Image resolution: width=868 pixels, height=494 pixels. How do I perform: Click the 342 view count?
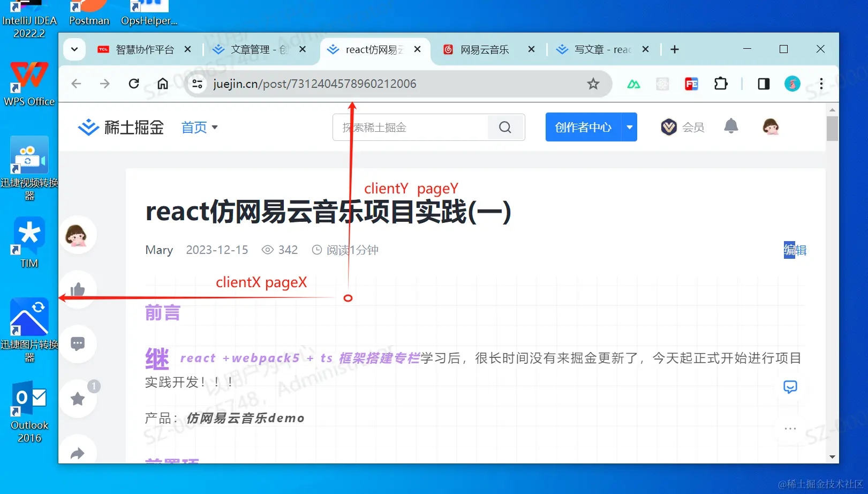(280, 250)
